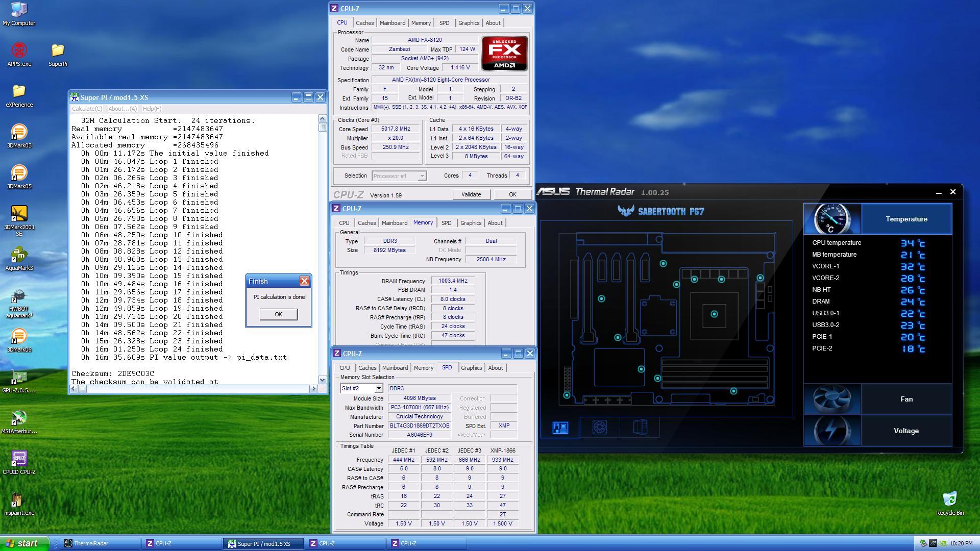Open the eXperience folder icon
Viewport: 980px width, 551px height.
point(19,95)
